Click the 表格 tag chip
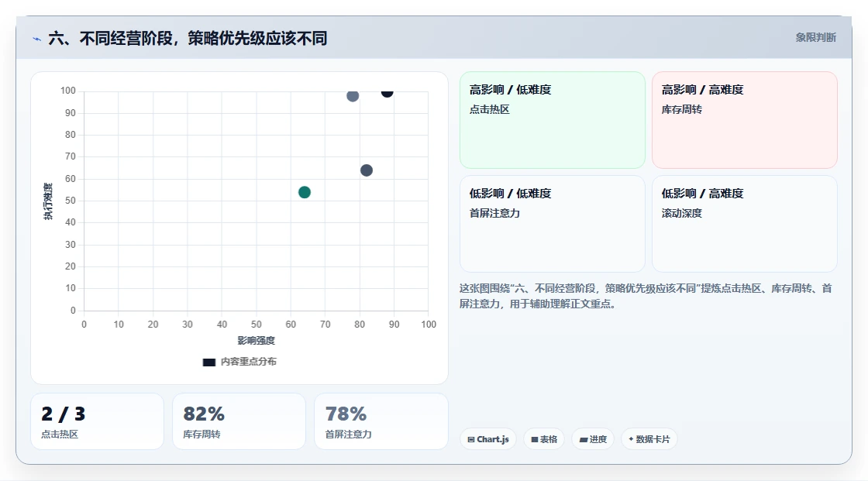The height and width of the screenshot is (481, 868). (544, 439)
